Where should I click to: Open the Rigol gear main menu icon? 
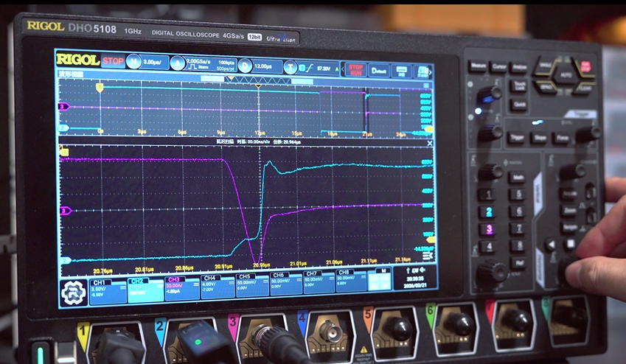[74, 293]
